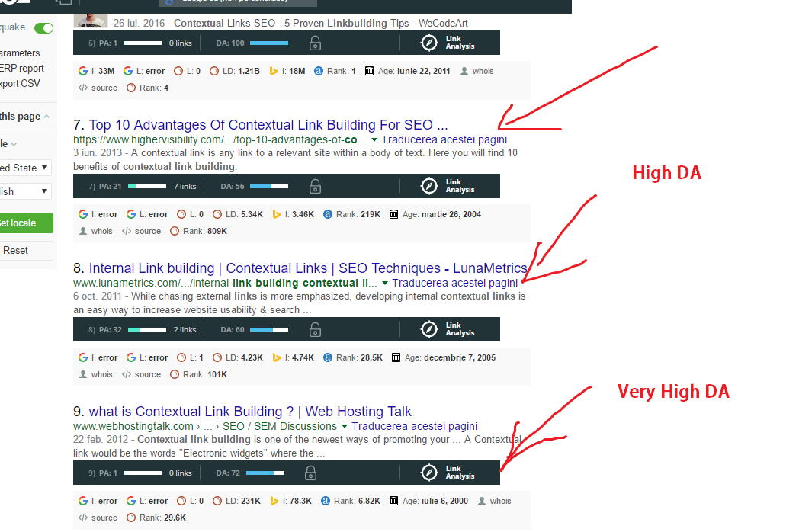The height and width of the screenshot is (532, 799).
Task: Open Link Analysis compass for result 7
Action: pyautogui.click(x=430, y=186)
